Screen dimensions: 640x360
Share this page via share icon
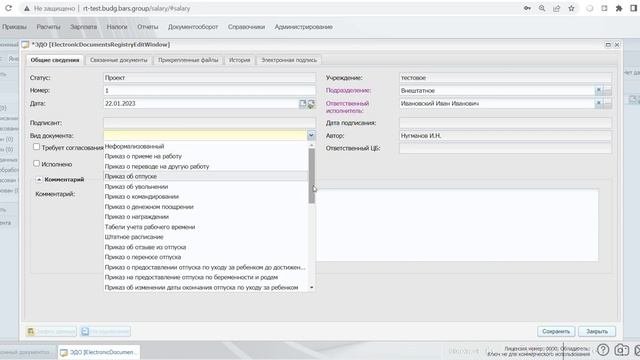click(x=556, y=8)
